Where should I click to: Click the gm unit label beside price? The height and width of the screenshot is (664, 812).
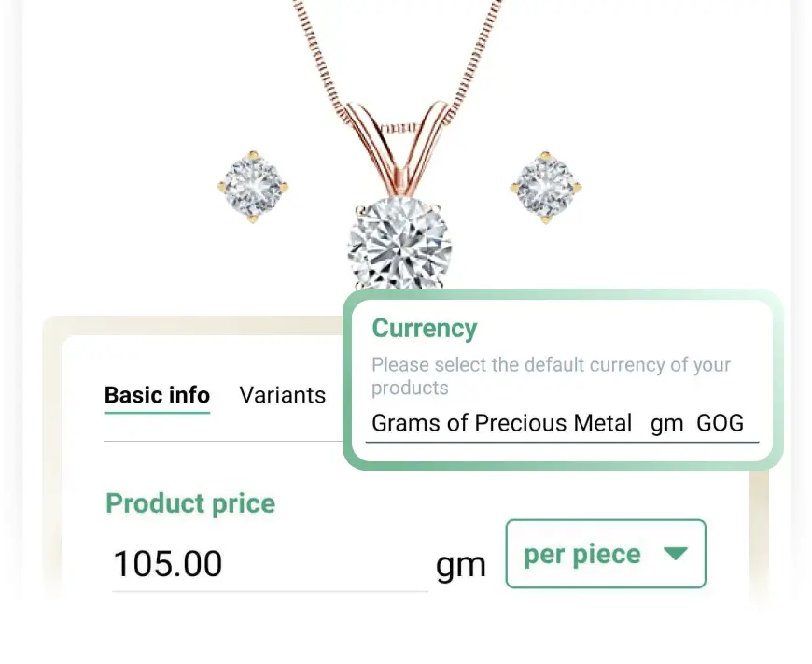pyautogui.click(x=460, y=566)
